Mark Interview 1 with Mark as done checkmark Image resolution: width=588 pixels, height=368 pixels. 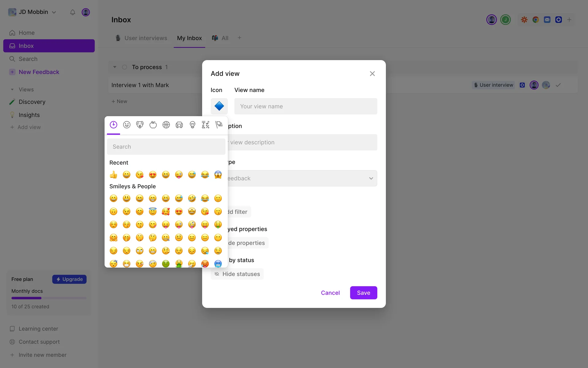click(558, 85)
